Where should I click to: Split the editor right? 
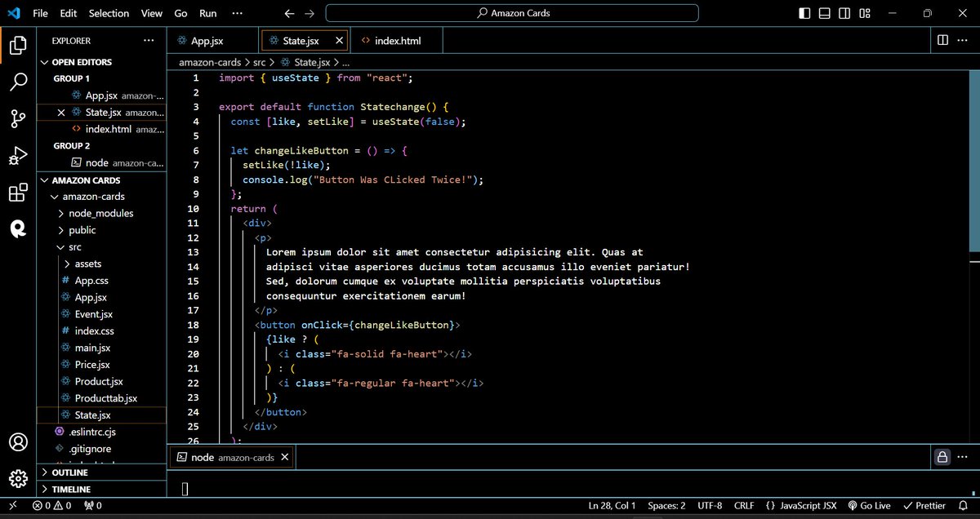[x=942, y=40]
